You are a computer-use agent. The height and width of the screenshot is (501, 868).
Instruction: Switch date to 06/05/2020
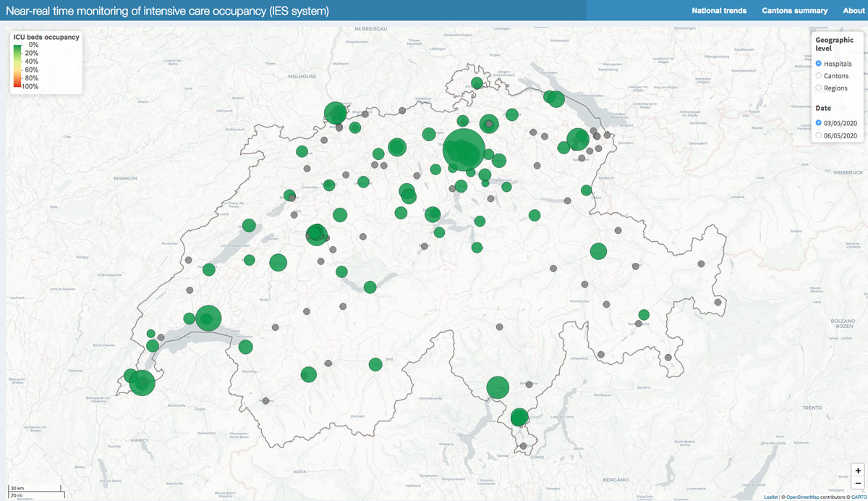tap(819, 135)
